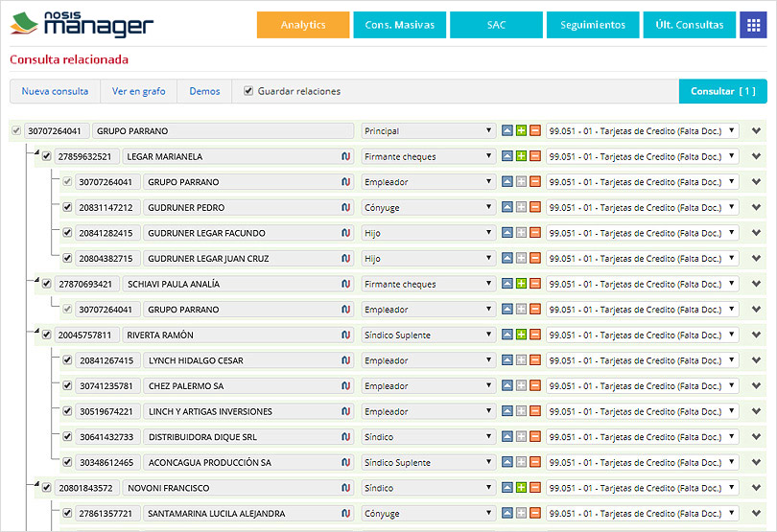Open the Seguimientos tab

point(593,25)
